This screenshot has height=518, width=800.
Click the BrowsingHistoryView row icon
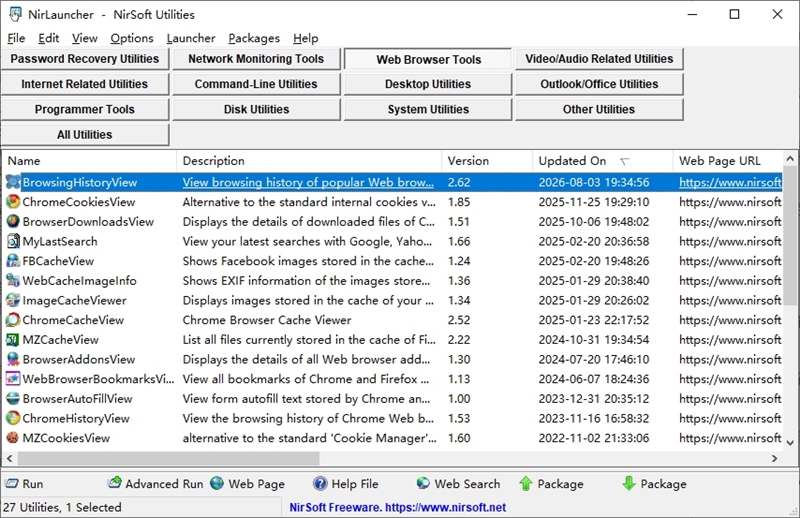tap(13, 182)
